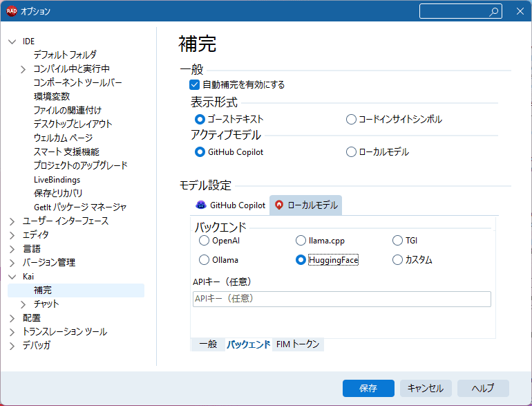This screenshot has width=532, height=406.
Task: Open ウェルカム ページ settings
Action: (63, 138)
